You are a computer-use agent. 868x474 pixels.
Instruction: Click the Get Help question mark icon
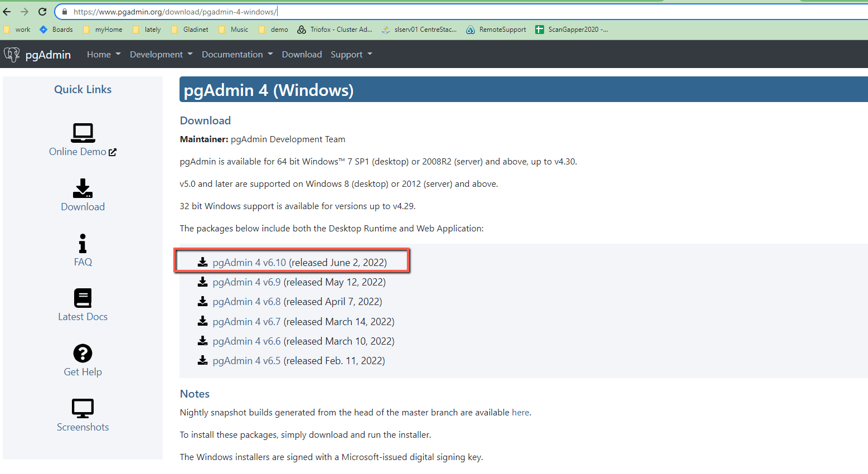point(83,353)
